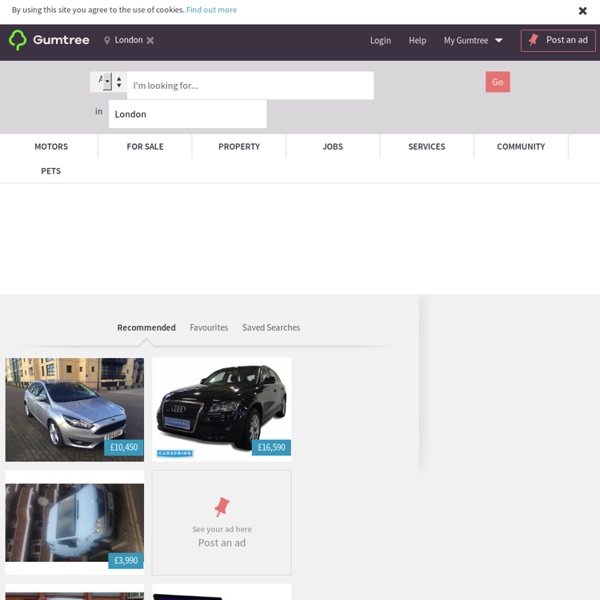The image size is (600, 600).
Task: Click the pushpin icon in Post an ad button
Action: point(532,40)
